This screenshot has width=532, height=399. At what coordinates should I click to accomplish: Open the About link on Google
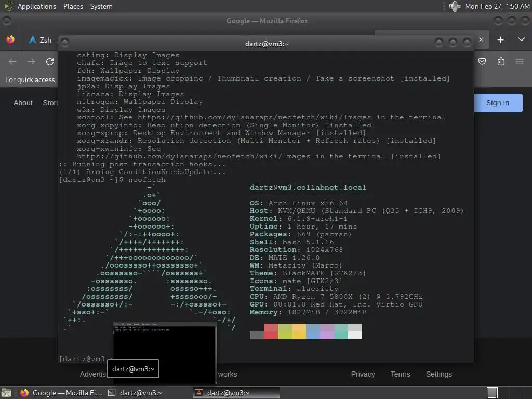23,103
